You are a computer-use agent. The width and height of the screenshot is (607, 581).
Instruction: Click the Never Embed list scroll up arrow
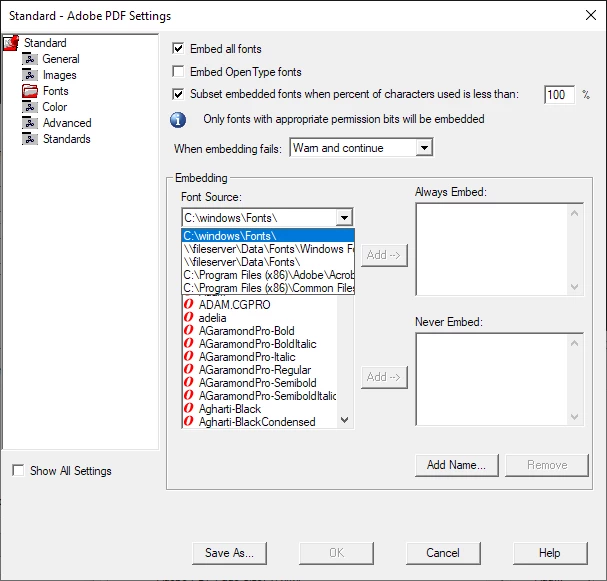pos(574,343)
